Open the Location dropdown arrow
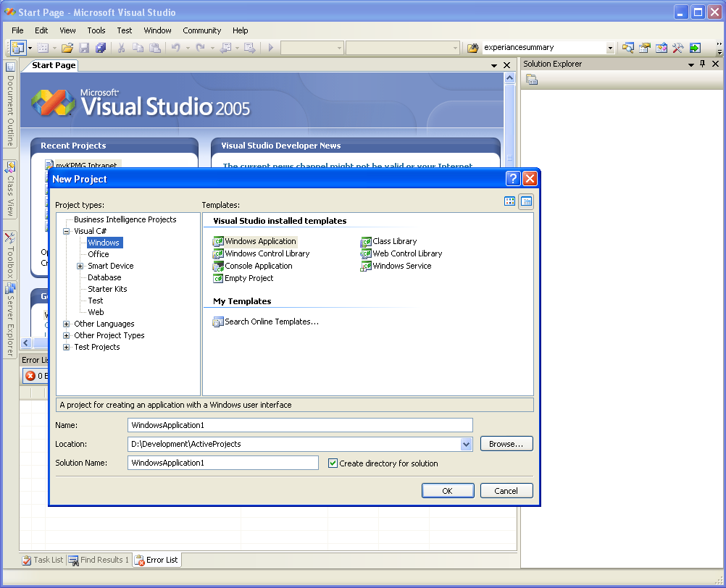The image size is (726, 588). 467,444
